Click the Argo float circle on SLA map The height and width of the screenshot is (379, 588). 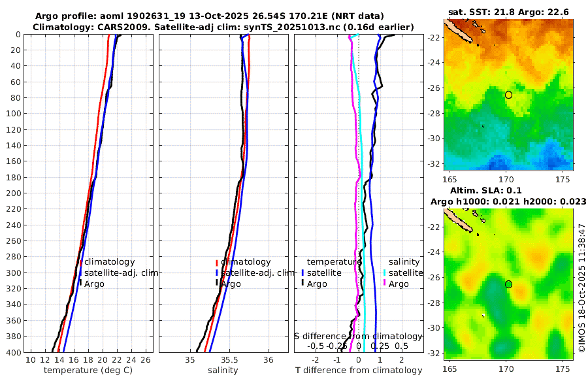coord(508,284)
